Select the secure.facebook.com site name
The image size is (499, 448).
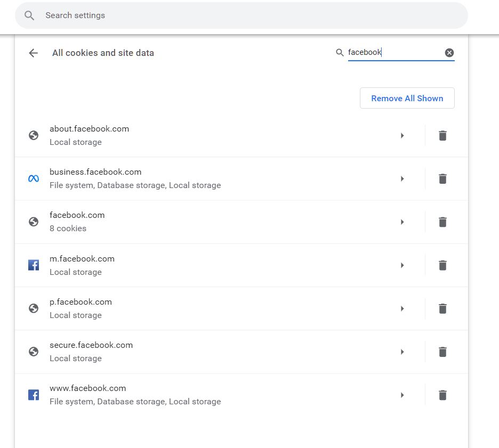(91, 345)
